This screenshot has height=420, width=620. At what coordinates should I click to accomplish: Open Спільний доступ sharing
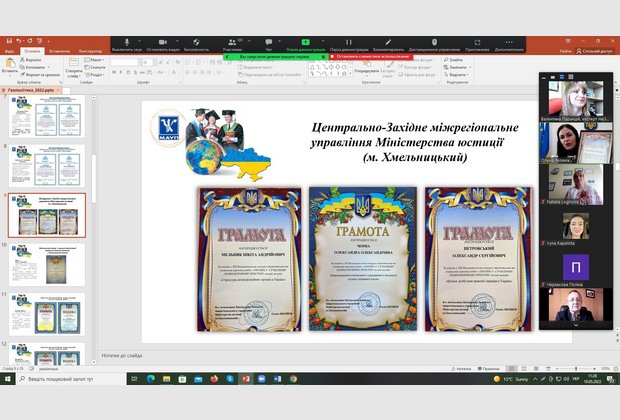[x=594, y=51]
